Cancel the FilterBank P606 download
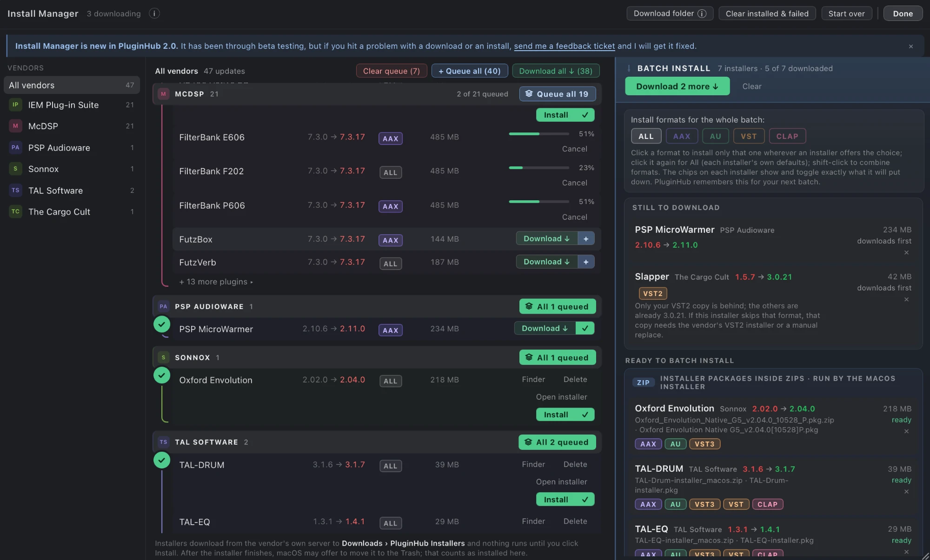The image size is (930, 560). click(574, 217)
